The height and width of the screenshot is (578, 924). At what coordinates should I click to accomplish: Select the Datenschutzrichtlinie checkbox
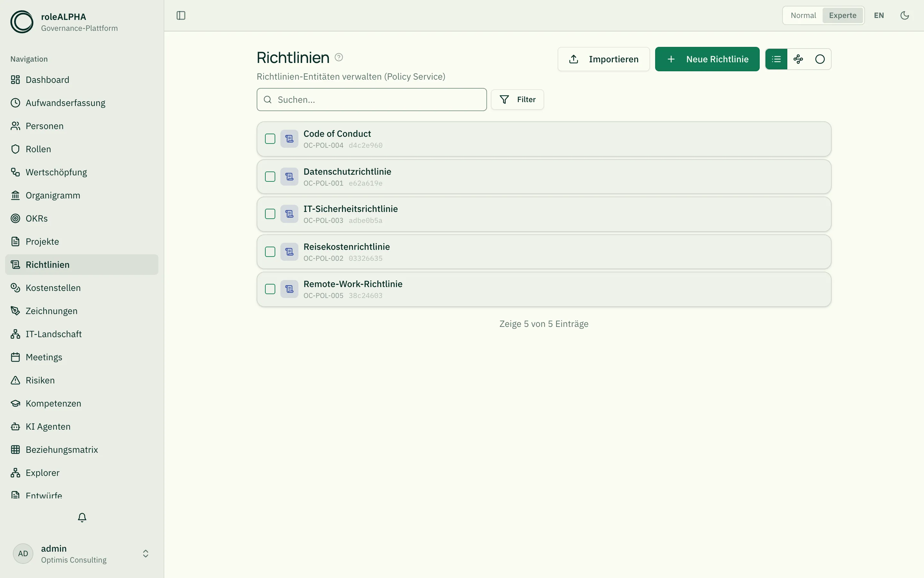click(270, 177)
